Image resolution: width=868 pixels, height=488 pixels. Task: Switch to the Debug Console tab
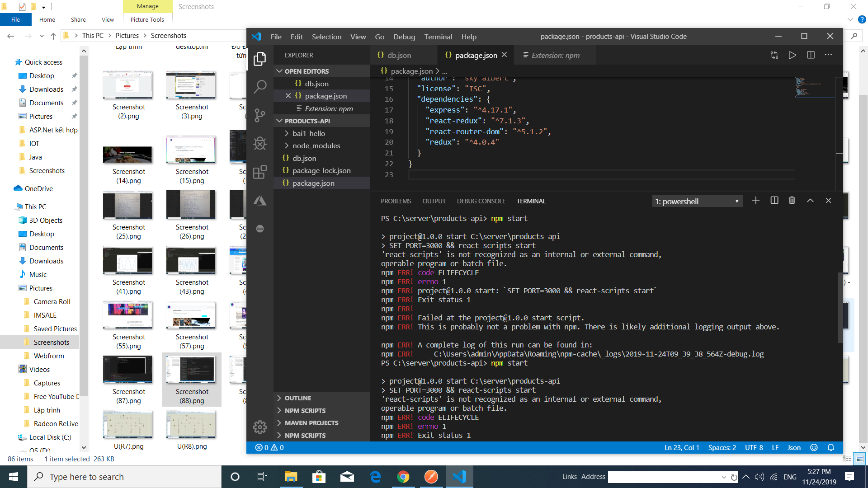point(481,201)
